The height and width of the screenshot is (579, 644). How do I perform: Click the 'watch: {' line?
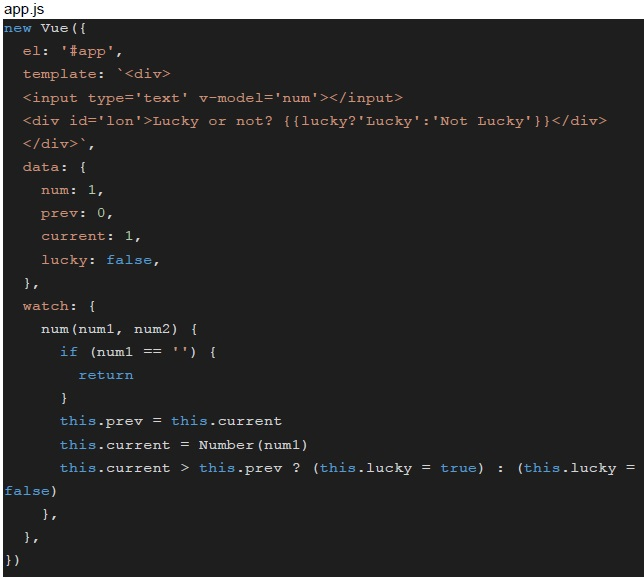pos(59,306)
